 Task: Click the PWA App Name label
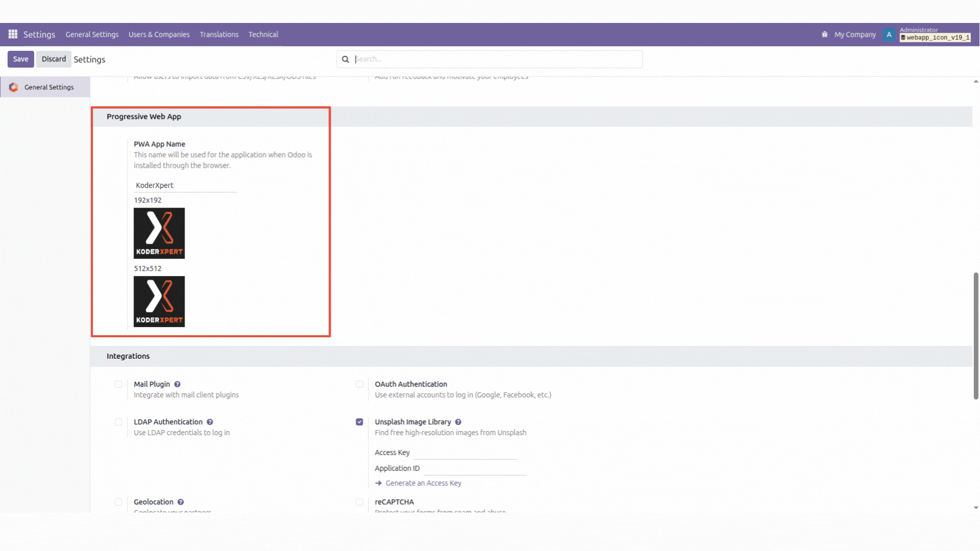[159, 144]
